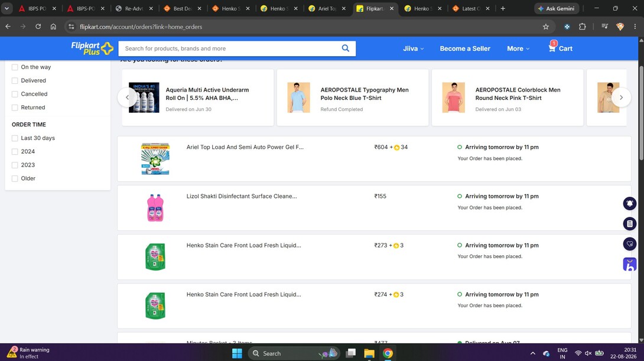
Task: Click the Lizol pink bottles thumbnail
Action: [x=155, y=208]
